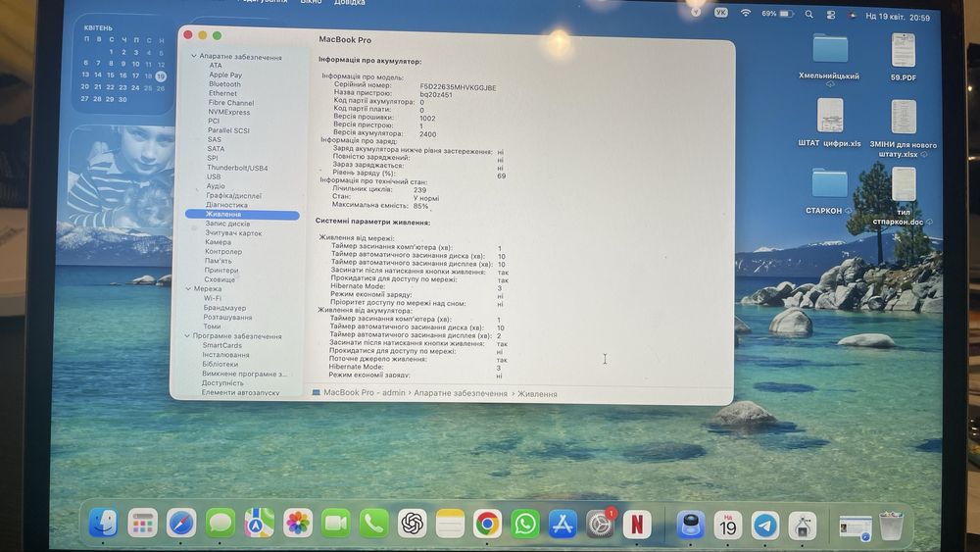Open Calendar icon showing 19 in Dock
The height and width of the screenshot is (552, 980).
(x=727, y=525)
